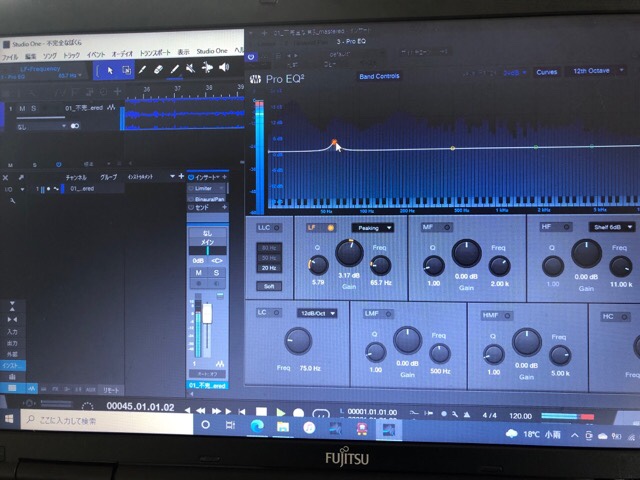Enable the HF band in Pro EQ
Viewport: 640px width, 480px height.
coord(567,227)
